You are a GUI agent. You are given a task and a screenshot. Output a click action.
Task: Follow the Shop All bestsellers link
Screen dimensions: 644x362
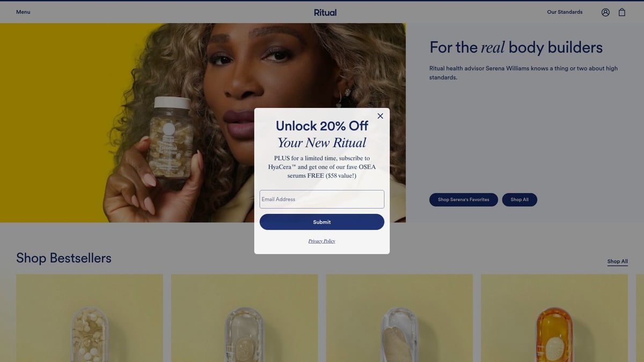[x=618, y=262]
